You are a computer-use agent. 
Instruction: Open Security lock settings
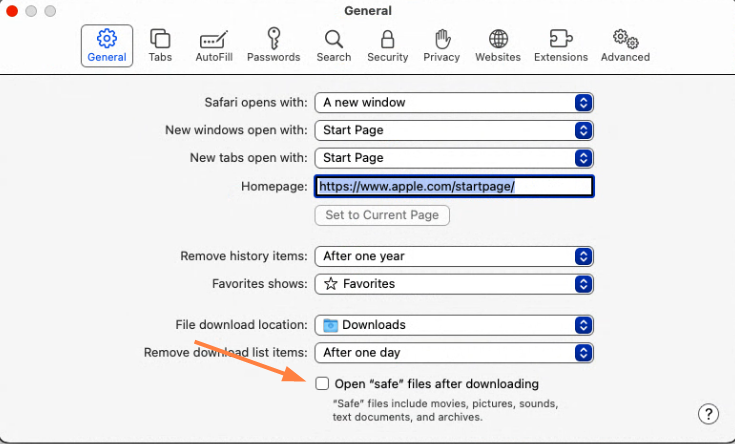[387, 45]
